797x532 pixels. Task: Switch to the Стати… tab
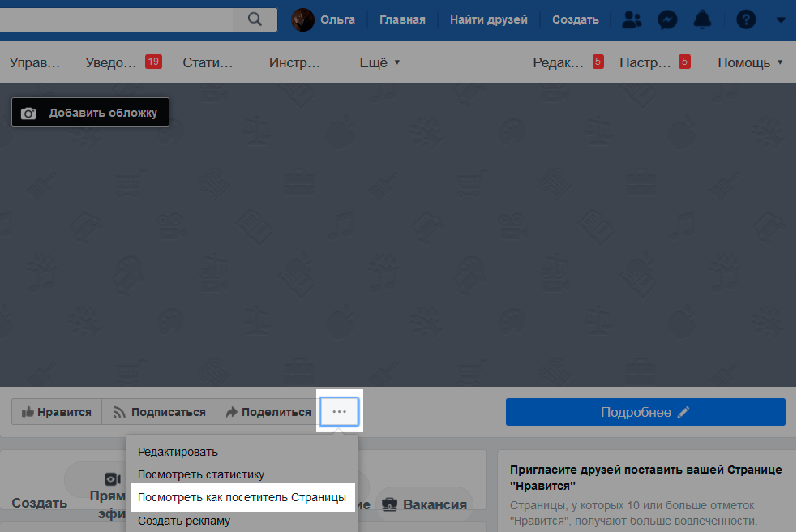tap(208, 62)
